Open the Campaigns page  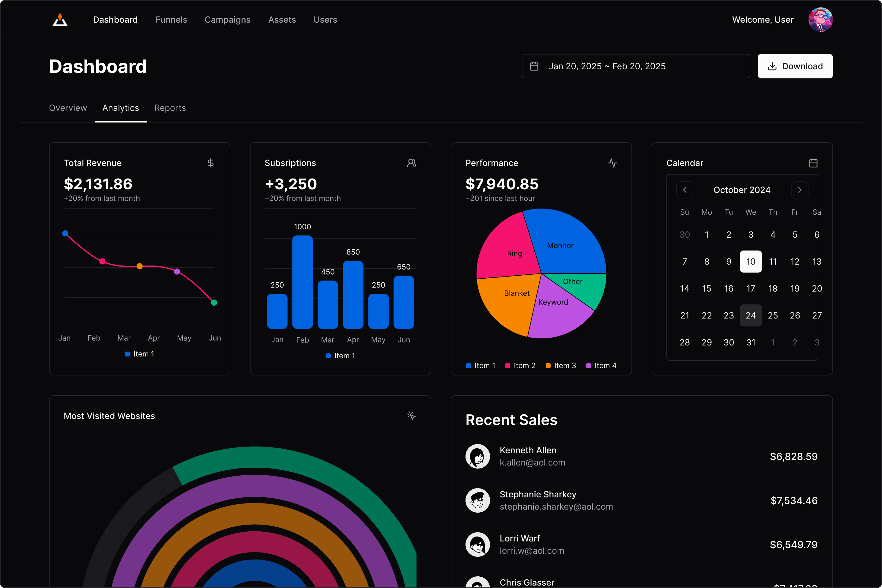tap(227, 20)
